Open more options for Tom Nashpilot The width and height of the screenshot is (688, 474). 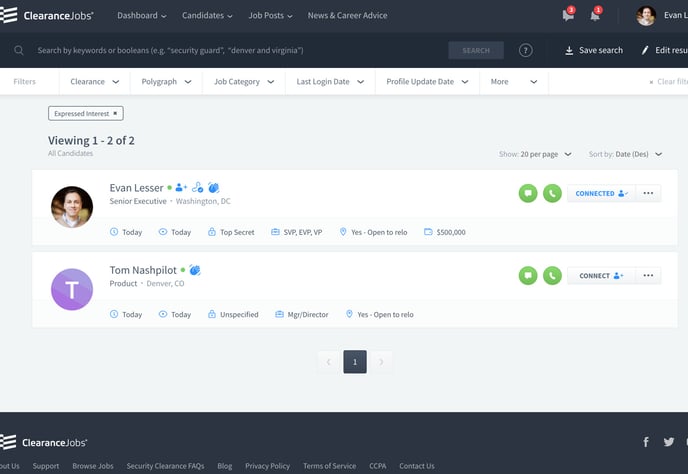click(648, 276)
